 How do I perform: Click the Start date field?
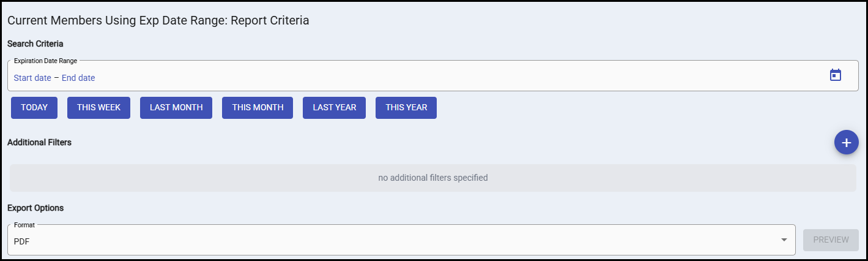point(32,78)
